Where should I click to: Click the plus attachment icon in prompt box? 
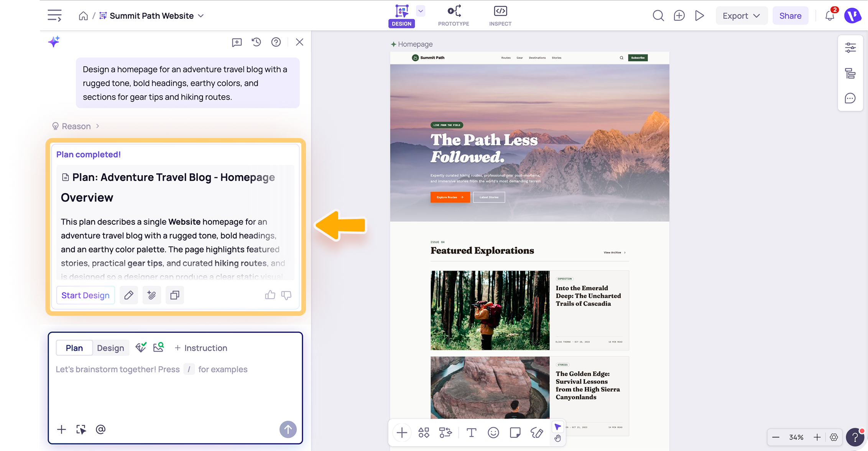click(x=61, y=430)
